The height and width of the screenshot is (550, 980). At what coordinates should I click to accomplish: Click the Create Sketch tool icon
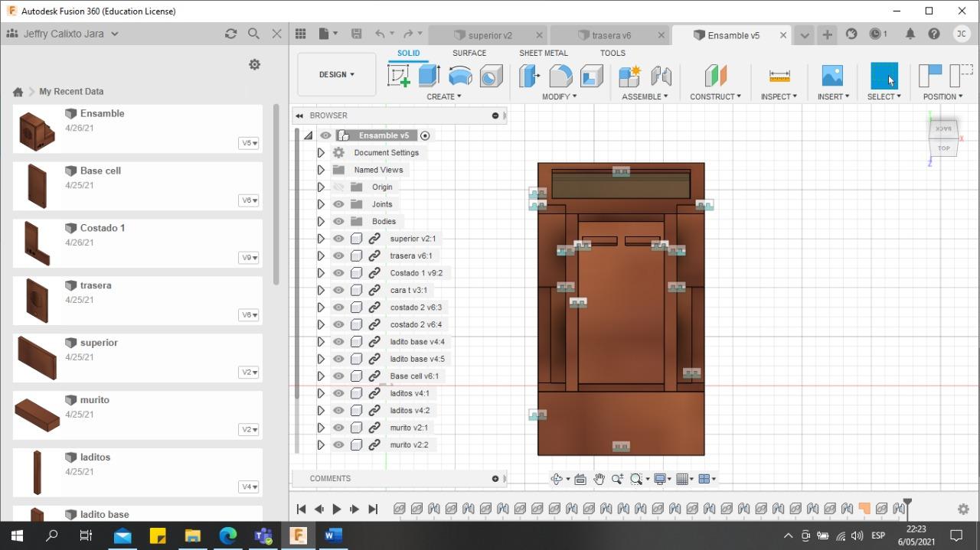pos(399,76)
